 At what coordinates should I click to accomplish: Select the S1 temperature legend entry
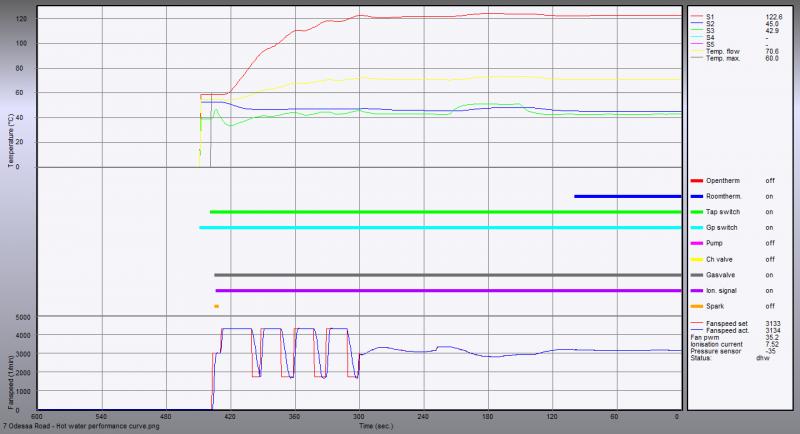pos(712,16)
